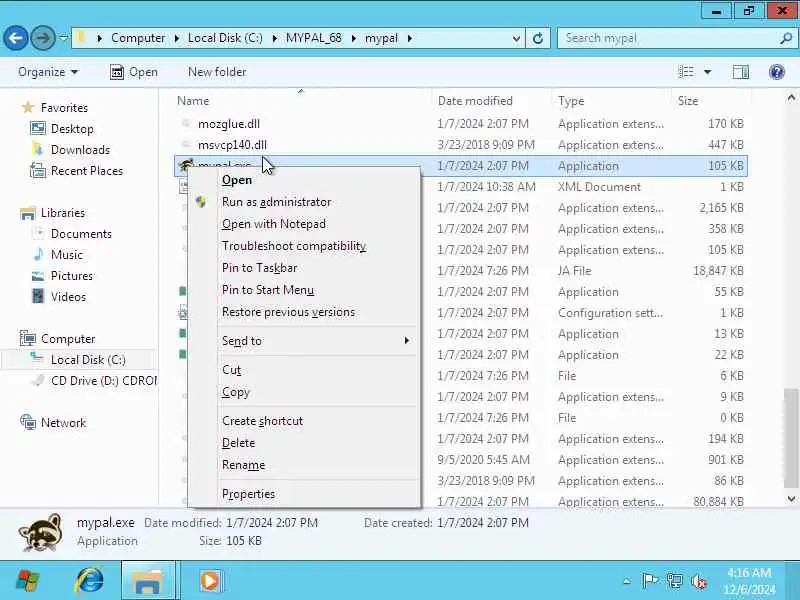Screen dimensions: 800x600
Task: Click the file list vertical scrollbar thumb
Action: 791,438
